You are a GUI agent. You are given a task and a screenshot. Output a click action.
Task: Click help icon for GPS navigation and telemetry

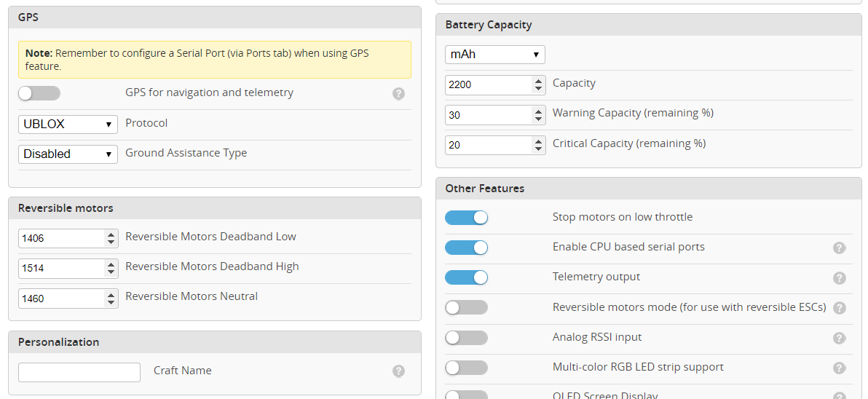[x=398, y=93]
